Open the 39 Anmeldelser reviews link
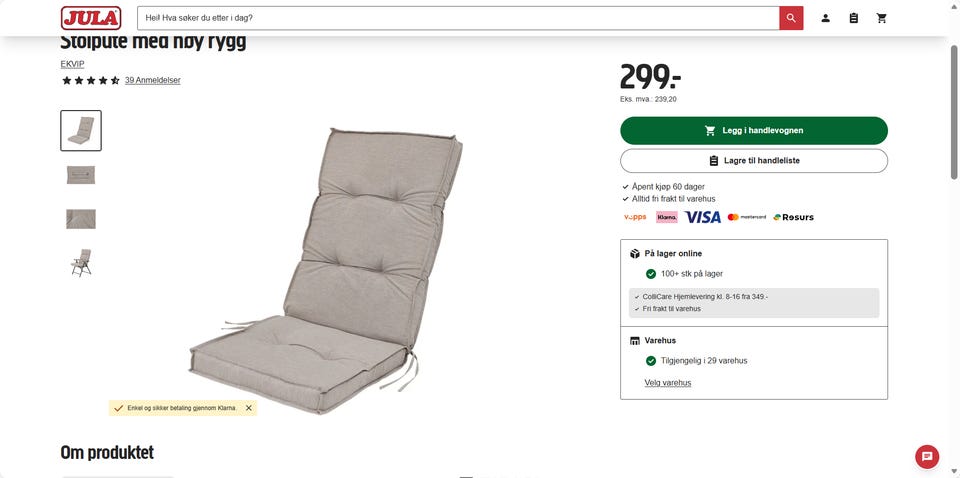 (x=152, y=80)
